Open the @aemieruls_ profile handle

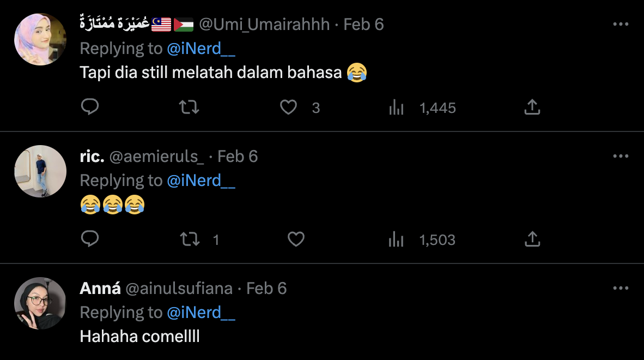[x=157, y=157]
